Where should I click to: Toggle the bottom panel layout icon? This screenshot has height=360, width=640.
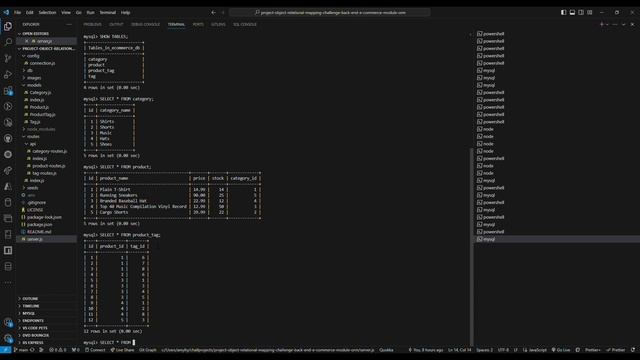pos(572,13)
